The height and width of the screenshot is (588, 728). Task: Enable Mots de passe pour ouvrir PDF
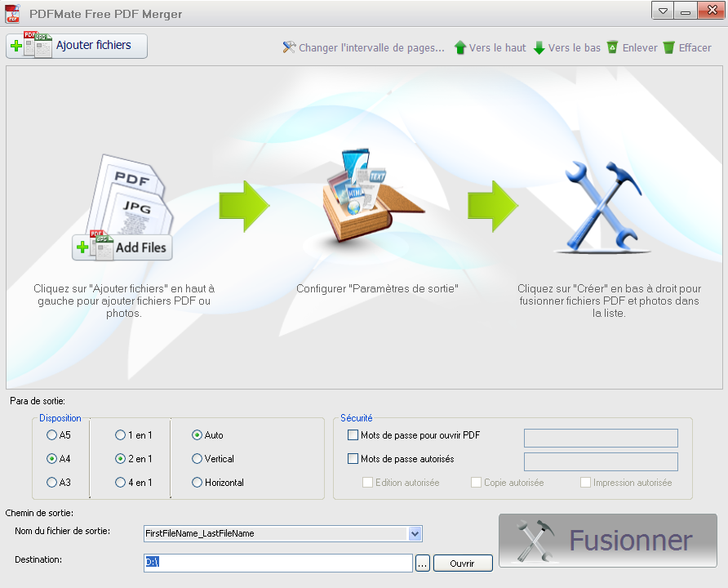353,435
